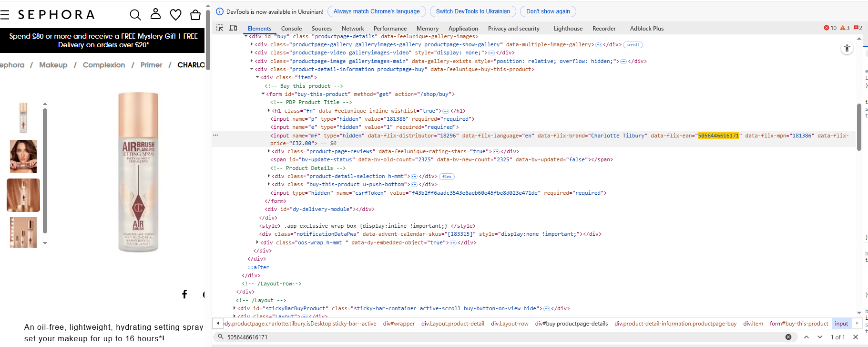868x347 pixels.
Task: Click the DevTools search input field
Action: click(x=500, y=337)
